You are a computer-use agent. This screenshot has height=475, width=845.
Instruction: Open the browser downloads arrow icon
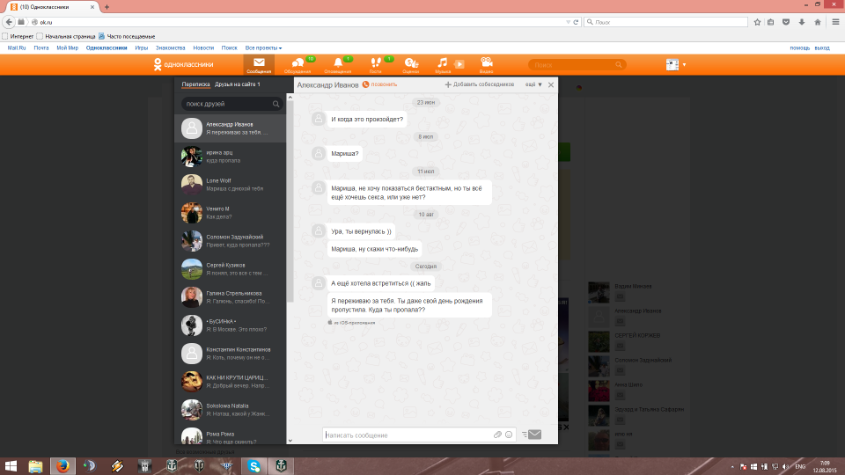(x=802, y=22)
